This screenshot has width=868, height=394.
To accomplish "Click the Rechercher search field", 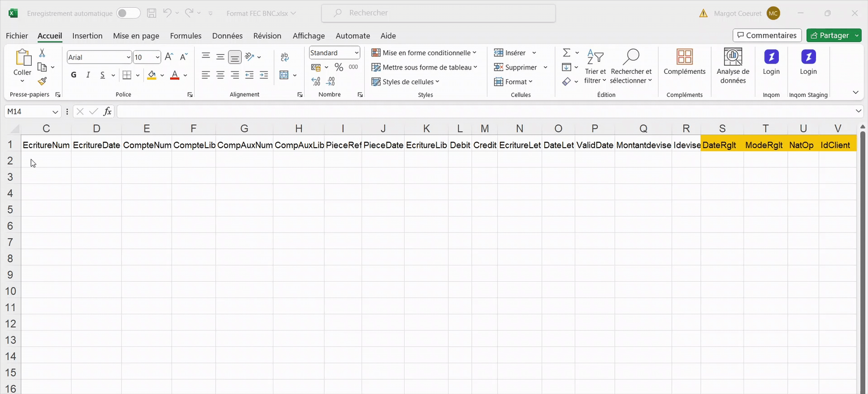I will click(x=438, y=13).
